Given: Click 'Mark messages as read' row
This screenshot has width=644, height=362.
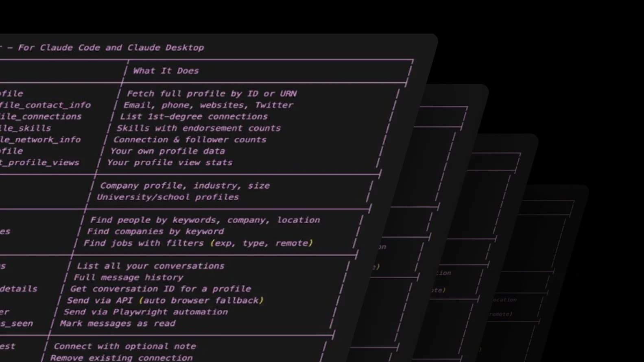Looking at the screenshot, I should coord(118,323).
